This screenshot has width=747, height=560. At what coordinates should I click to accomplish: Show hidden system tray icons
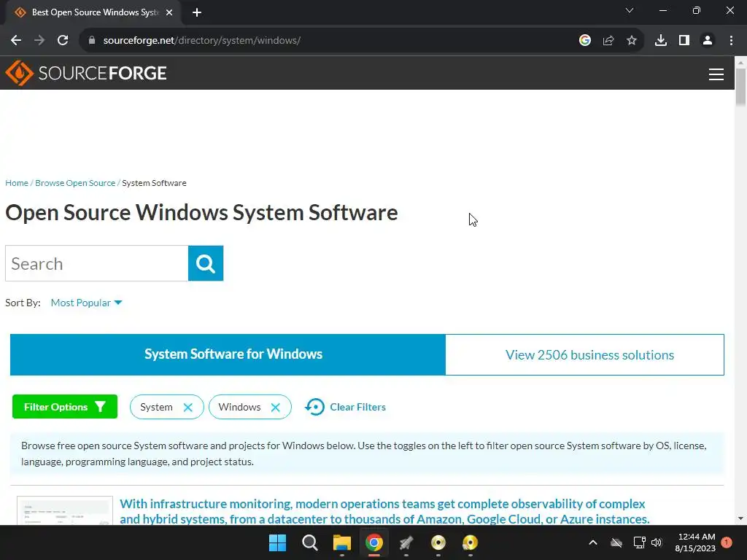coord(593,542)
